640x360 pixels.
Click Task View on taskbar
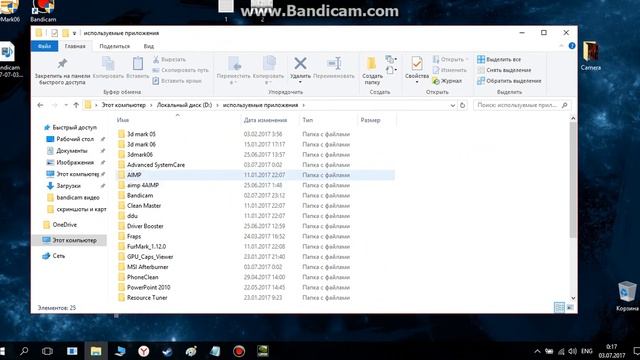click(47, 351)
